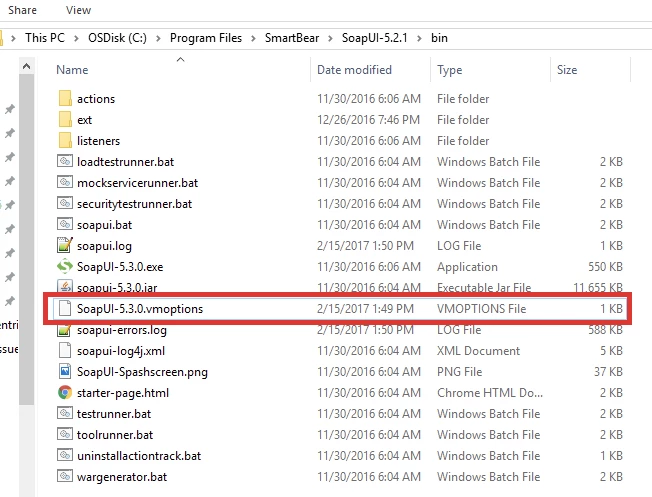Go to Program Files in the breadcrumb
The width and height of the screenshot is (652, 497).
pyautogui.click(x=206, y=38)
